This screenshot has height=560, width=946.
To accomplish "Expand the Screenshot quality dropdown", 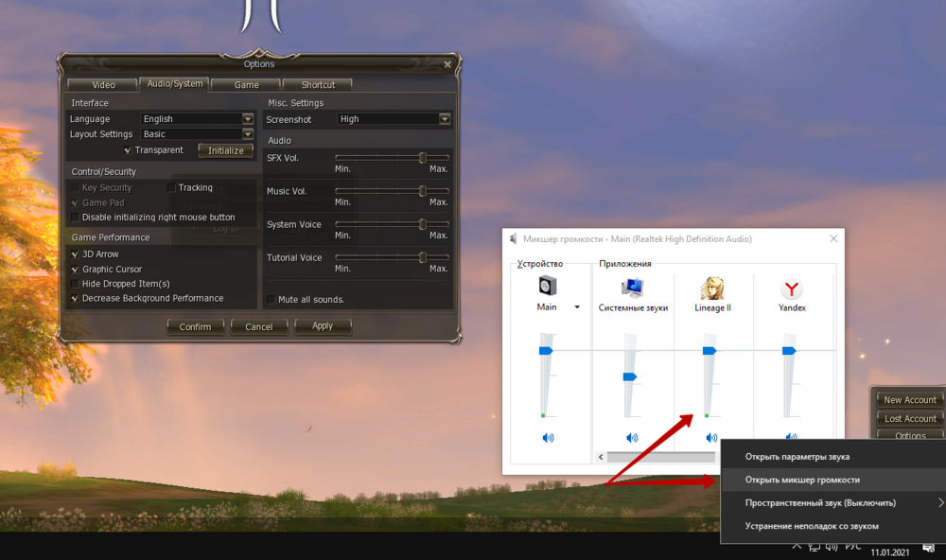I will (445, 119).
